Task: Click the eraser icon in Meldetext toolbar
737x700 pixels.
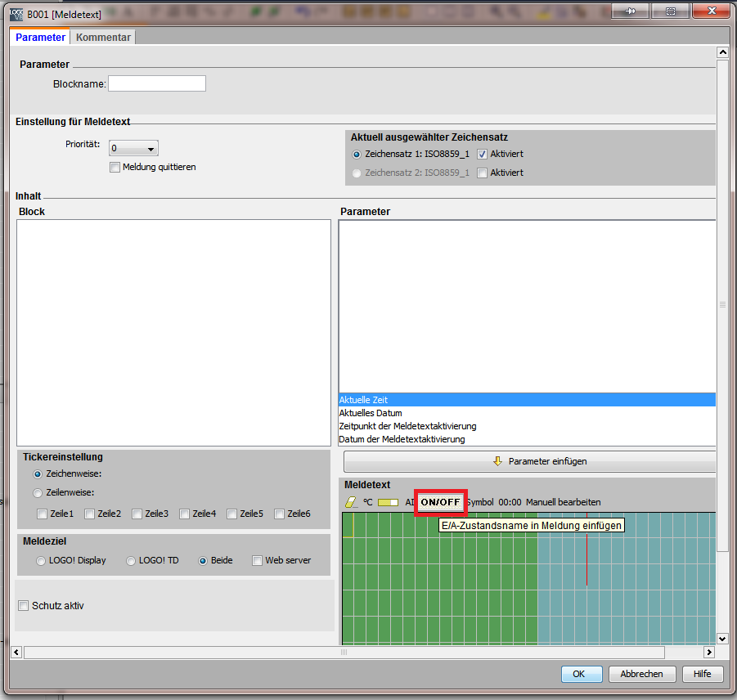Action: 352,501
